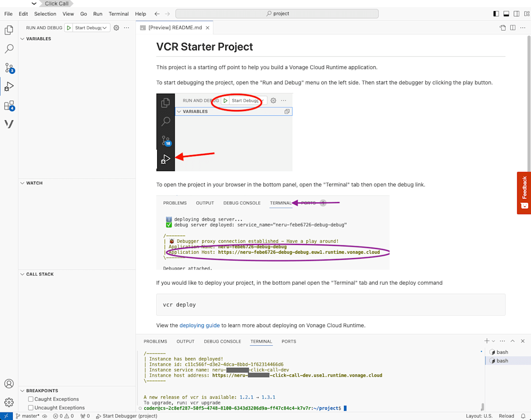Open the launch profile dropdown beside new terminal
The image size is (531, 420).
click(x=493, y=341)
